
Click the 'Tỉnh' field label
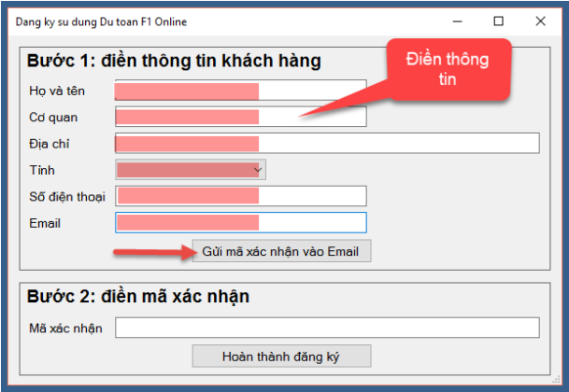(x=43, y=170)
